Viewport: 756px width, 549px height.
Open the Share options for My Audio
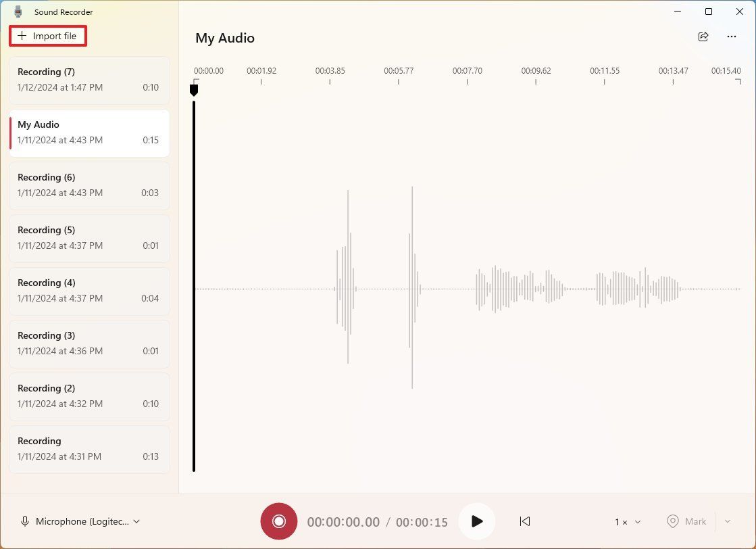pyautogui.click(x=703, y=37)
